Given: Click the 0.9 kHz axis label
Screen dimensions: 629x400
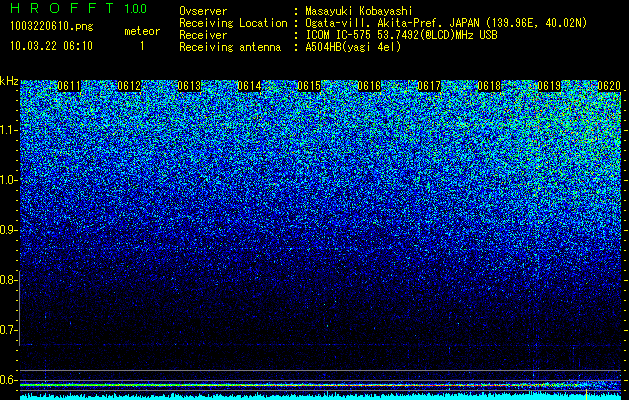Looking at the screenshot, I should click(x=9, y=230).
